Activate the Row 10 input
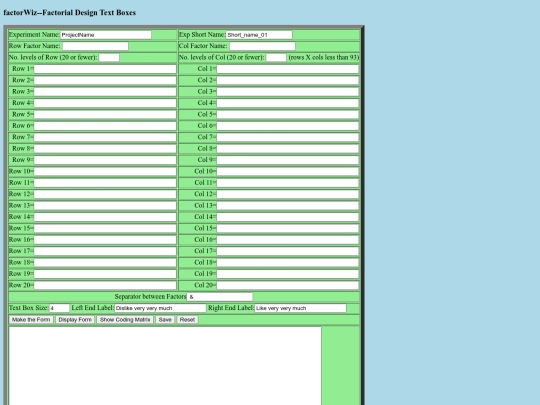540x405 pixels. (105, 171)
